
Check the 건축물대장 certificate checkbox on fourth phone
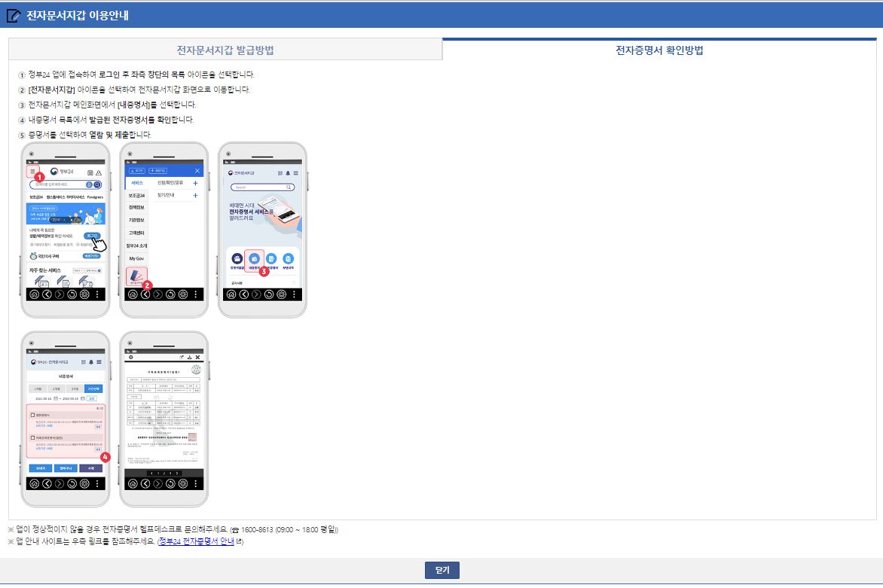pyautogui.click(x=32, y=415)
